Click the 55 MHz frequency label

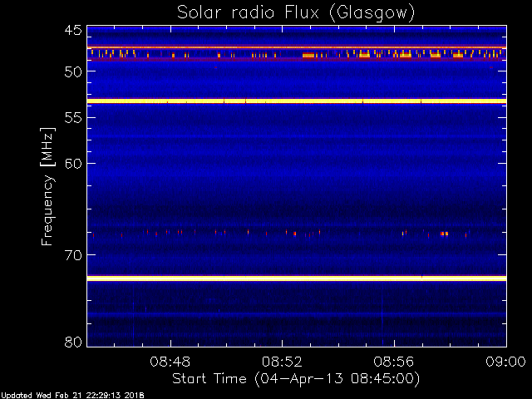coord(73,118)
